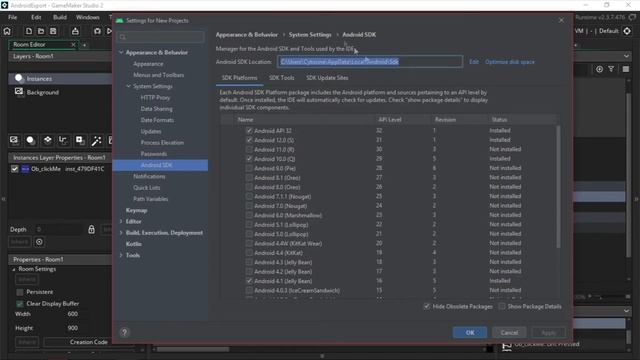Click OK button in settings dialog

point(470,332)
